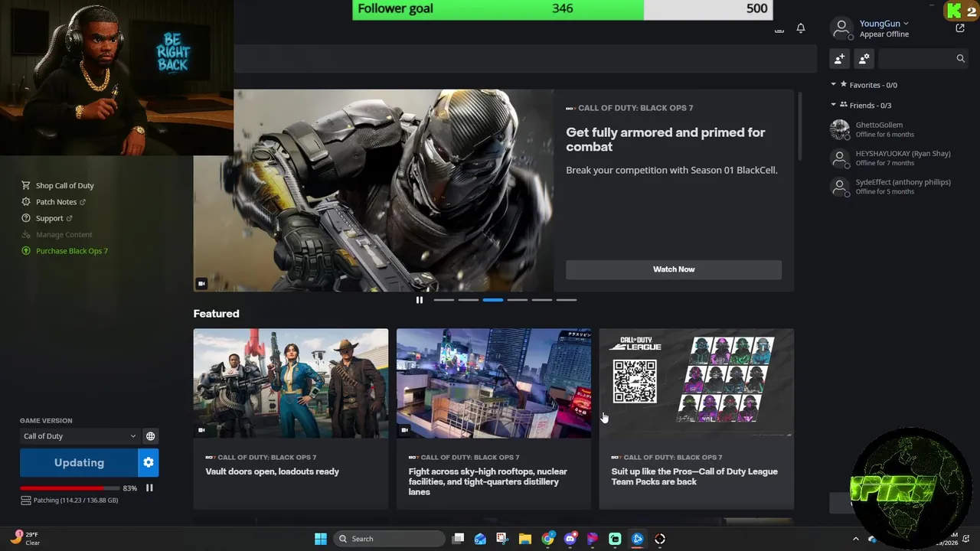The image size is (980, 551).
Task: Click the Battle.net taskbar icon
Action: (x=637, y=539)
